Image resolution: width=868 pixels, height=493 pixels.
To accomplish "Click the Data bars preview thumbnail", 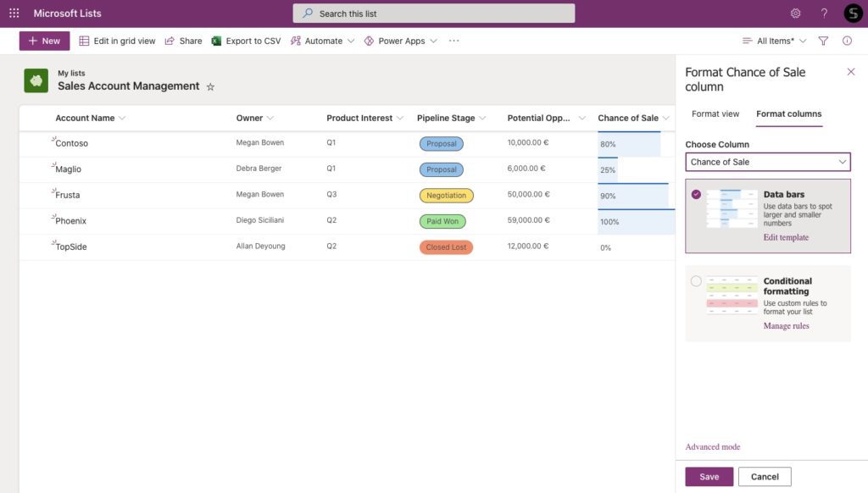I will [732, 208].
